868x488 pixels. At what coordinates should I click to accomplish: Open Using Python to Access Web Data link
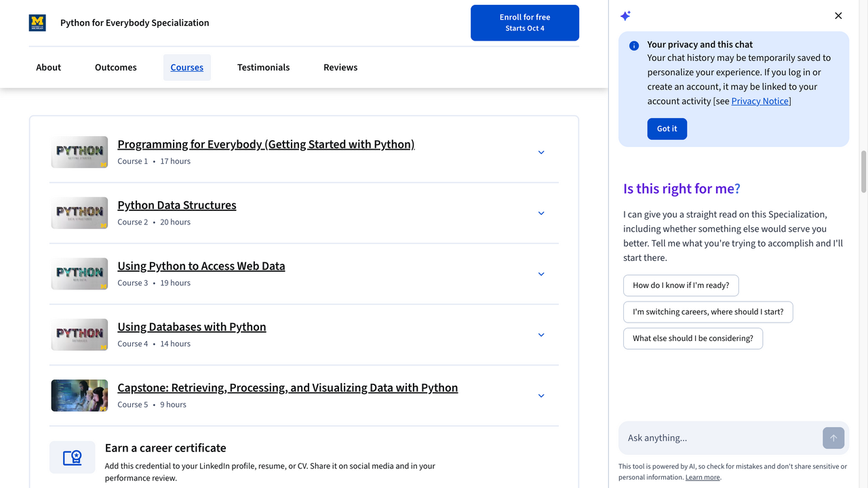(201, 266)
